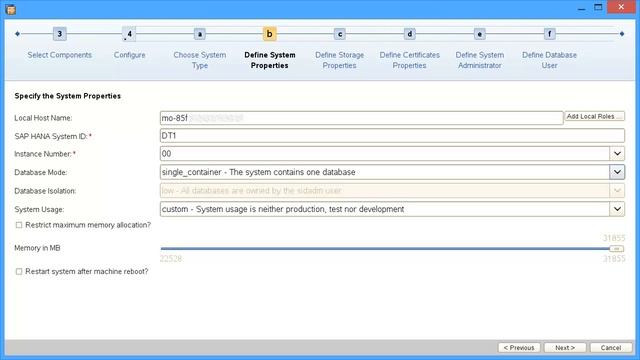640x360 pixels.
Task: Enable Restrict maximum memory allocation checkbox
Action: tap(19, 225)
